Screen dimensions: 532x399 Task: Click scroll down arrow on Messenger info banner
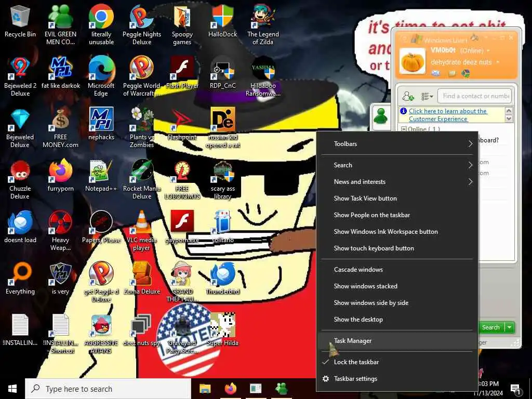pos(509,119)
